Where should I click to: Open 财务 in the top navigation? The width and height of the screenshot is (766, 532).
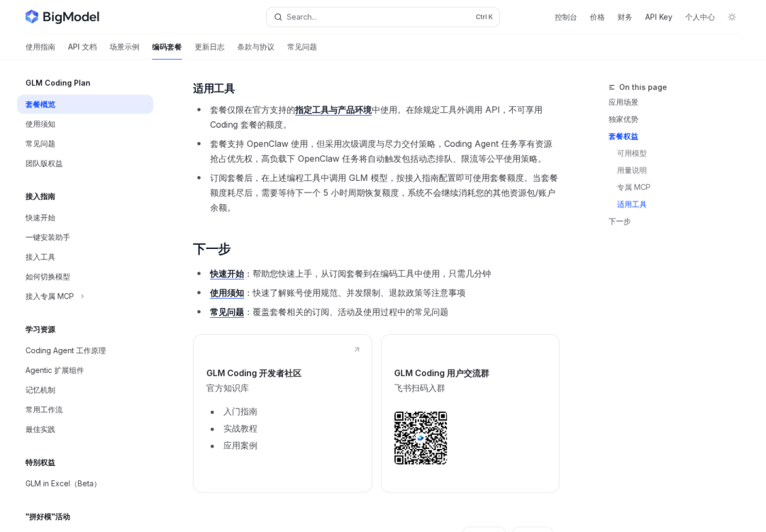(x=625, y=17)
